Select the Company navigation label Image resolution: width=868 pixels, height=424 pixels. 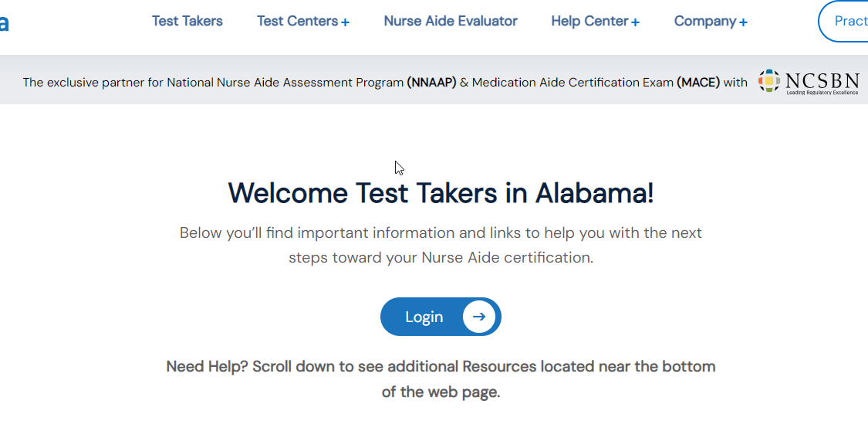(x=705, y=21)
